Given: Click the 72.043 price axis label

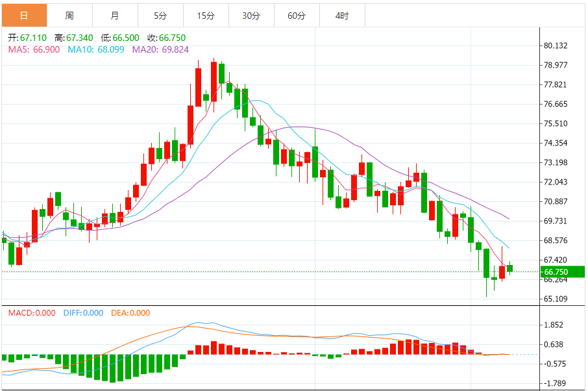Looking at the screenshot, I should [556, 182].
